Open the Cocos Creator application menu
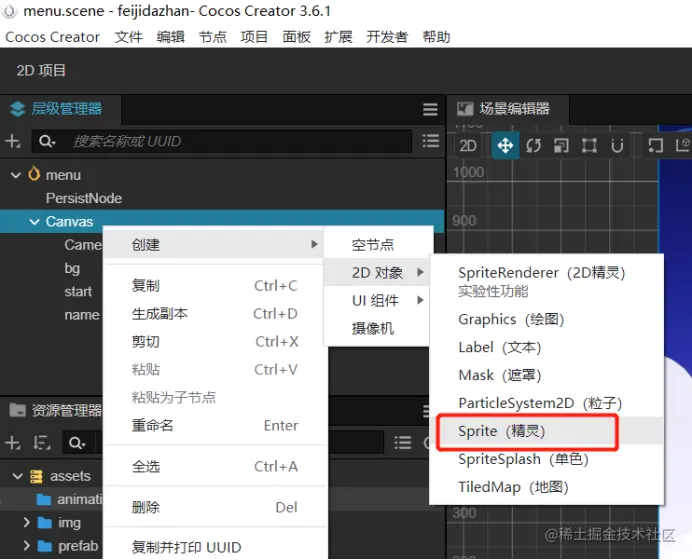This screenshot has height=560, width=692. 52,37
